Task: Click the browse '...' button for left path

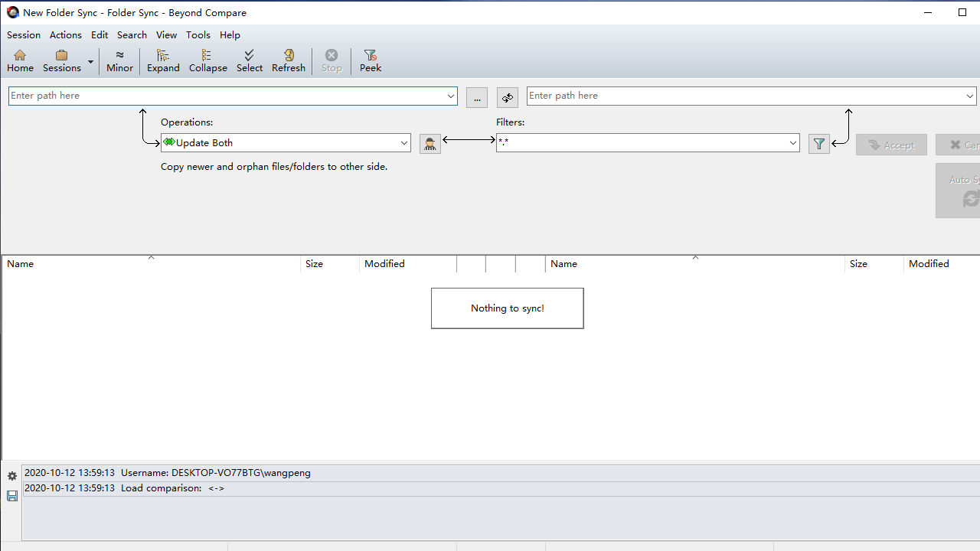Action: click(476, 97)
